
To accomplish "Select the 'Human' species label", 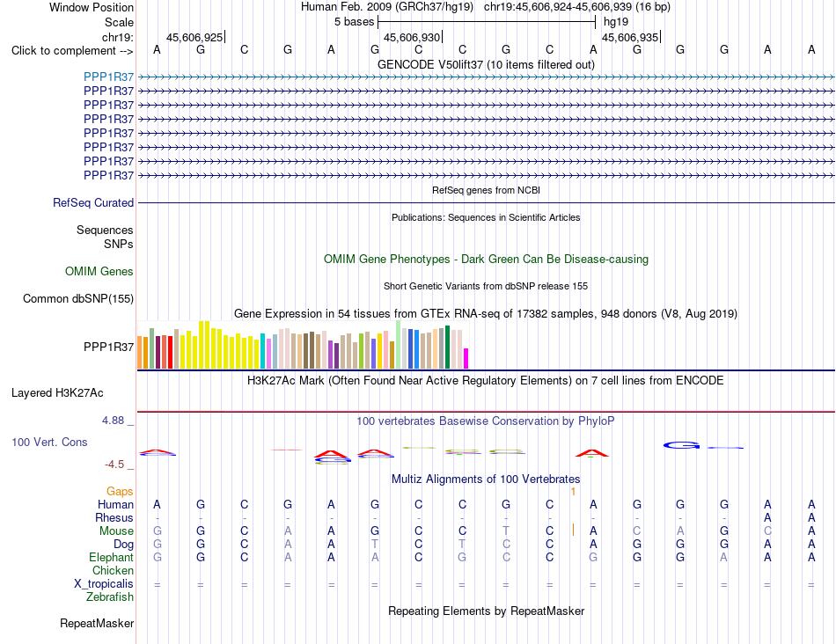I will 115,504.
